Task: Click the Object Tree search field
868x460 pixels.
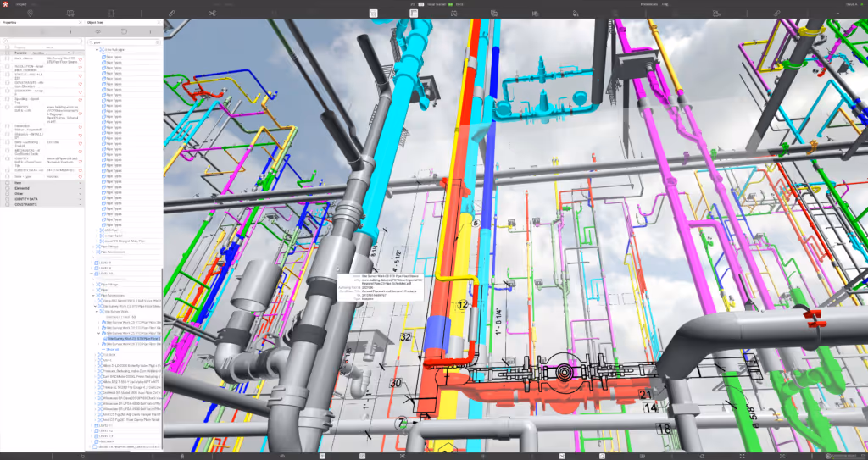Action: (x=124, y=41)
